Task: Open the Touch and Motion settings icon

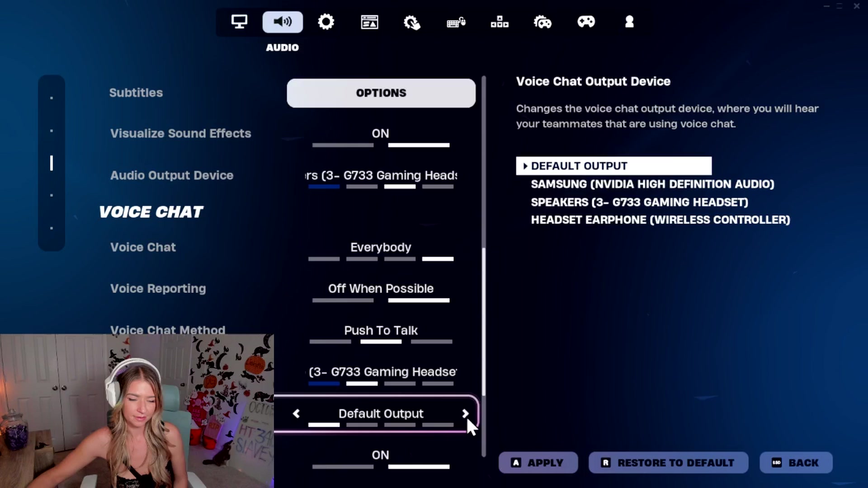Action: [x=412, y=22]
